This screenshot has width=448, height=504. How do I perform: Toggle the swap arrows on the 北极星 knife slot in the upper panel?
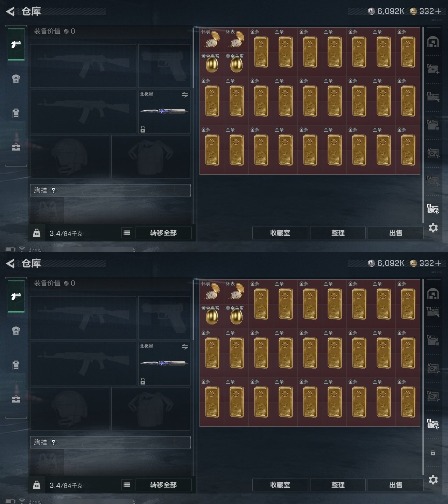185,94
